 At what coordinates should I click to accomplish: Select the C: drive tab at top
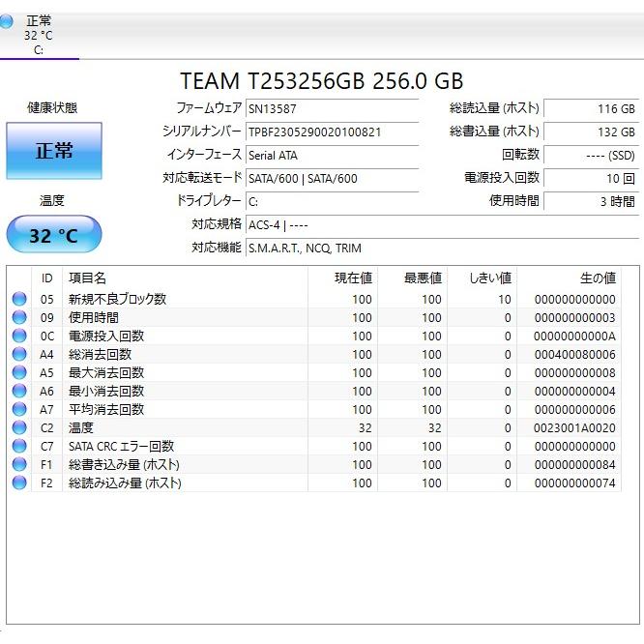click(39, 36)
